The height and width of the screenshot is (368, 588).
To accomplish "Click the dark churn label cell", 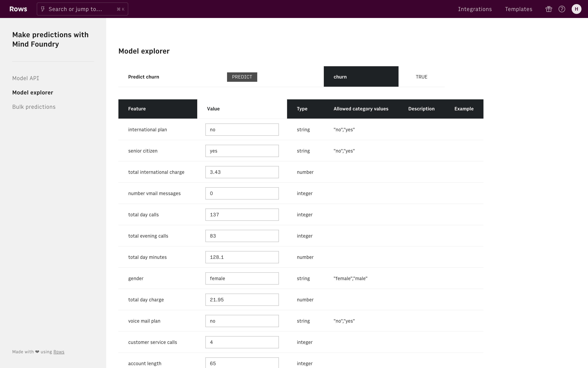I will [x=361, y=76].
